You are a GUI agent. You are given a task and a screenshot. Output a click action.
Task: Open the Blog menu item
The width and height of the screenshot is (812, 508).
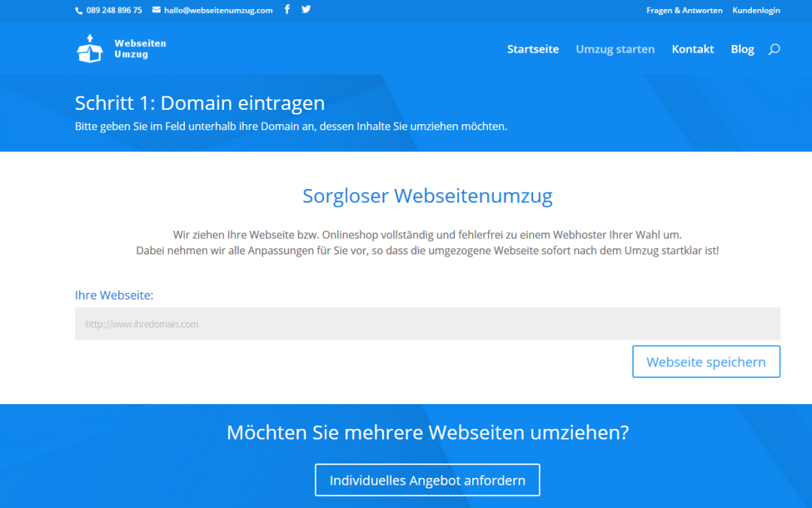pyautogui.click(x=742, y=49)
